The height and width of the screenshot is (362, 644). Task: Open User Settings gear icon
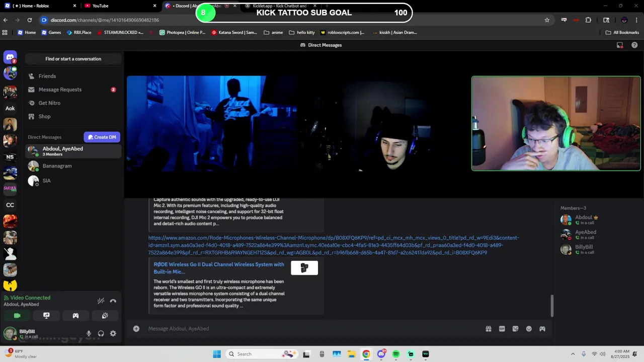(113, 333)
